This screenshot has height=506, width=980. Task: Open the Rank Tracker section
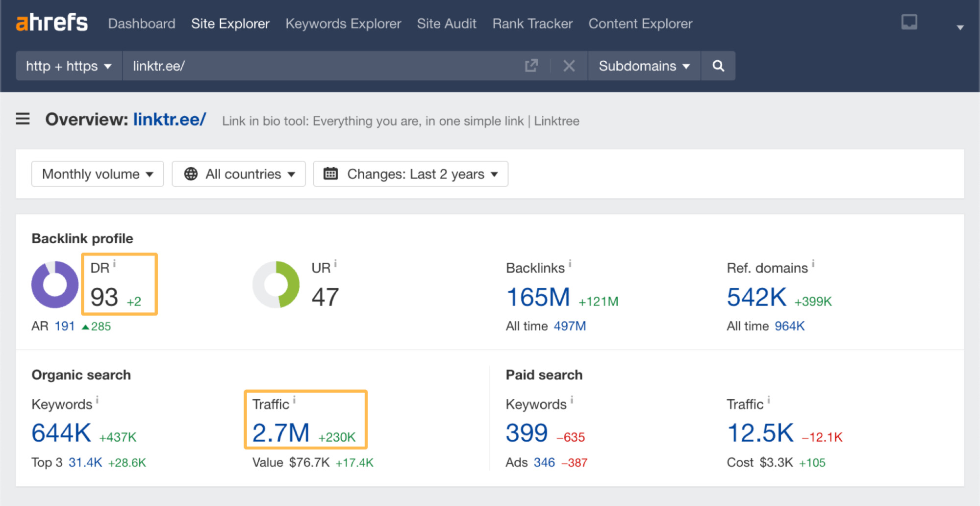click(x=532, y=23)
